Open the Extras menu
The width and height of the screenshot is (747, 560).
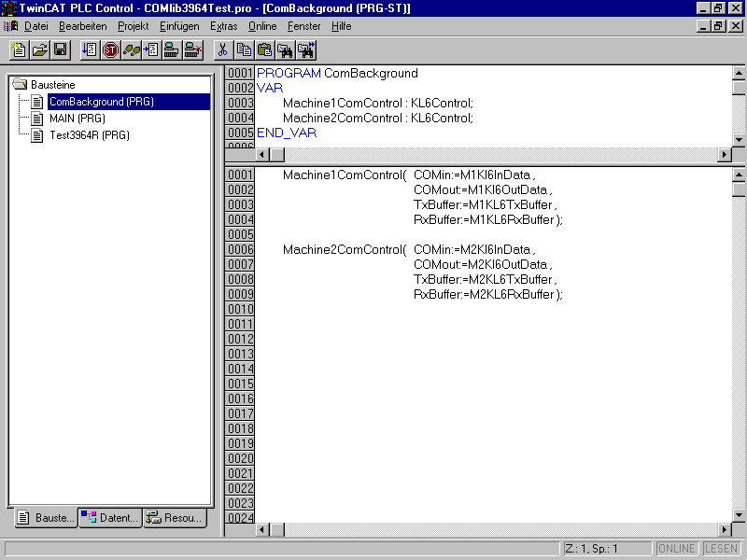pyautogui.click(x=223, y=26)
